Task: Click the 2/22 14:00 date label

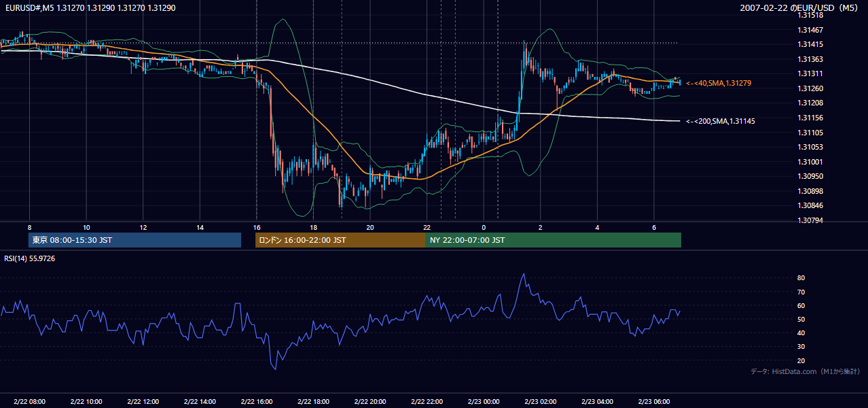Action: click(200, 401)
